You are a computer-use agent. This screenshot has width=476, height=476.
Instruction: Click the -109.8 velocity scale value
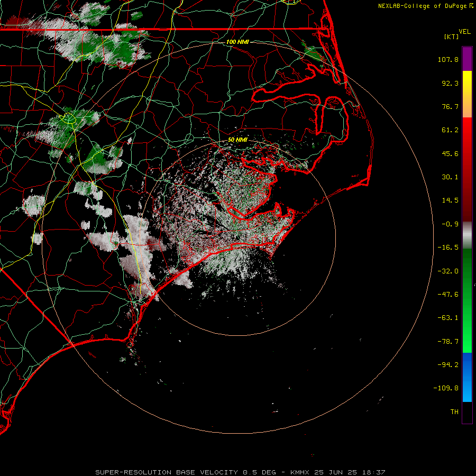[446, 388]
